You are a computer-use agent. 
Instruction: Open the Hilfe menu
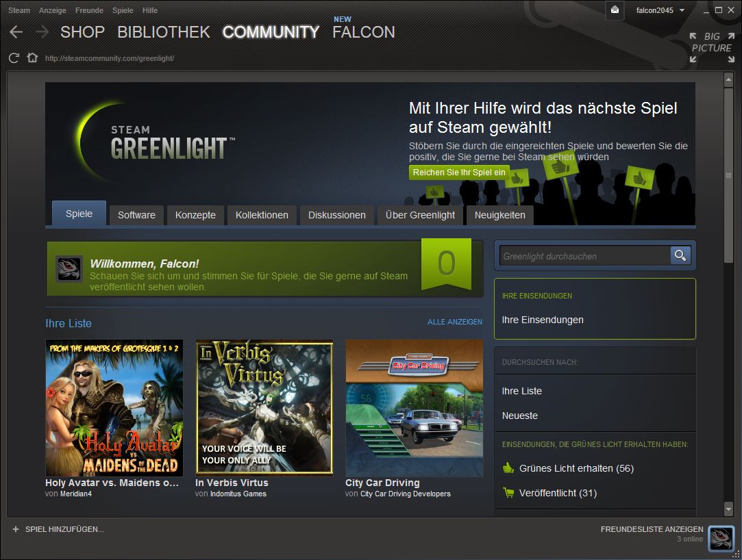coord(150,10)
